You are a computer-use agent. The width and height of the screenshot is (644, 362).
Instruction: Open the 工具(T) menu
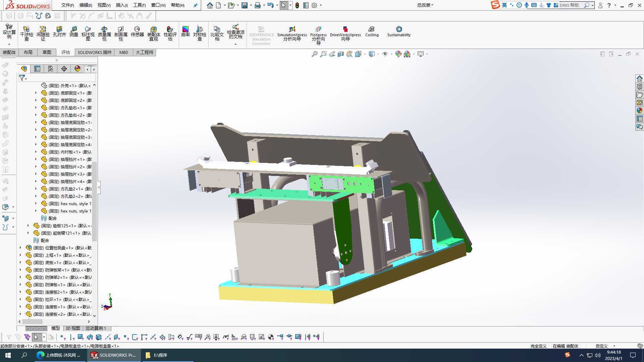pos(139,5)
